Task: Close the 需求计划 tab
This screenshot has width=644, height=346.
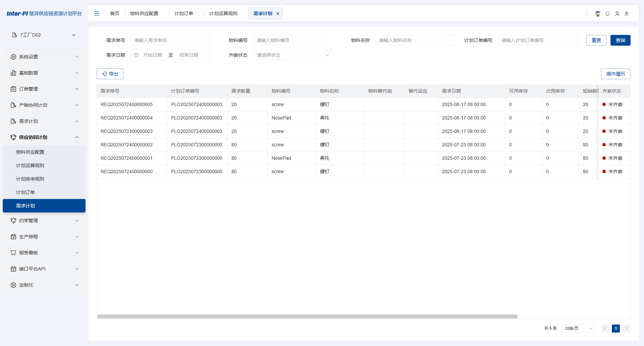Action: click(278, 14)
